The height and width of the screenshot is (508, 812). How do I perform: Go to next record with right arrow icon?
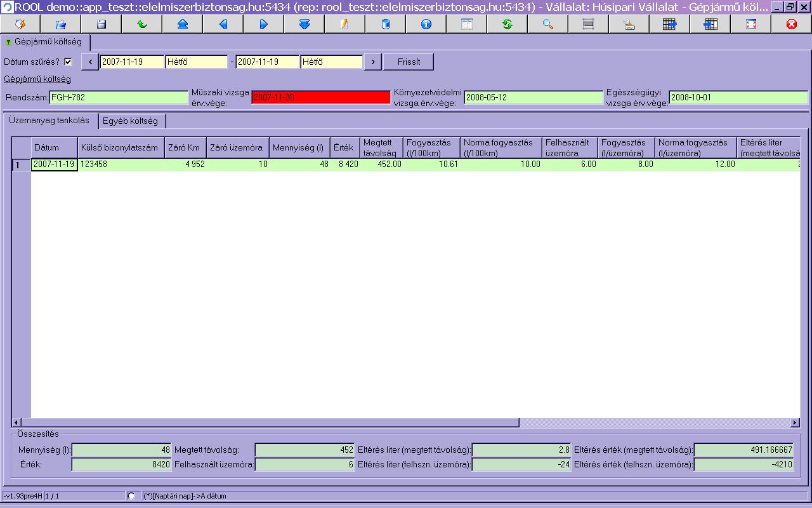click(264, 24)
